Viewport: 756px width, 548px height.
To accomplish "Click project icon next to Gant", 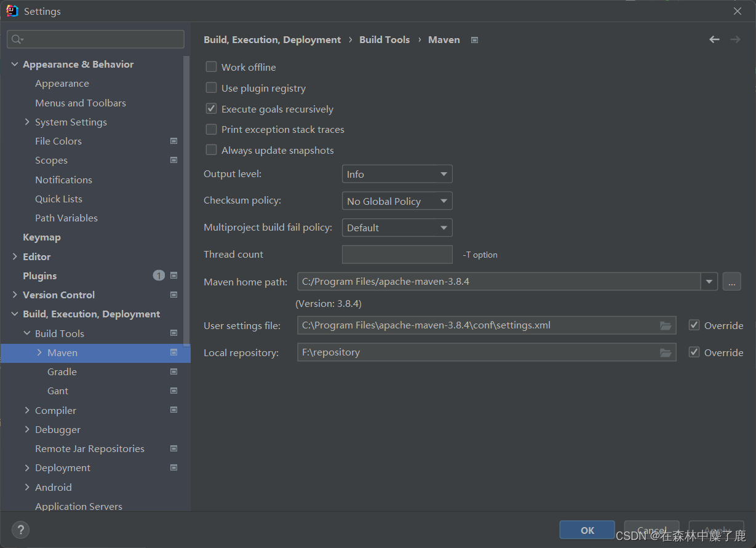I will [x=173, y=391].
